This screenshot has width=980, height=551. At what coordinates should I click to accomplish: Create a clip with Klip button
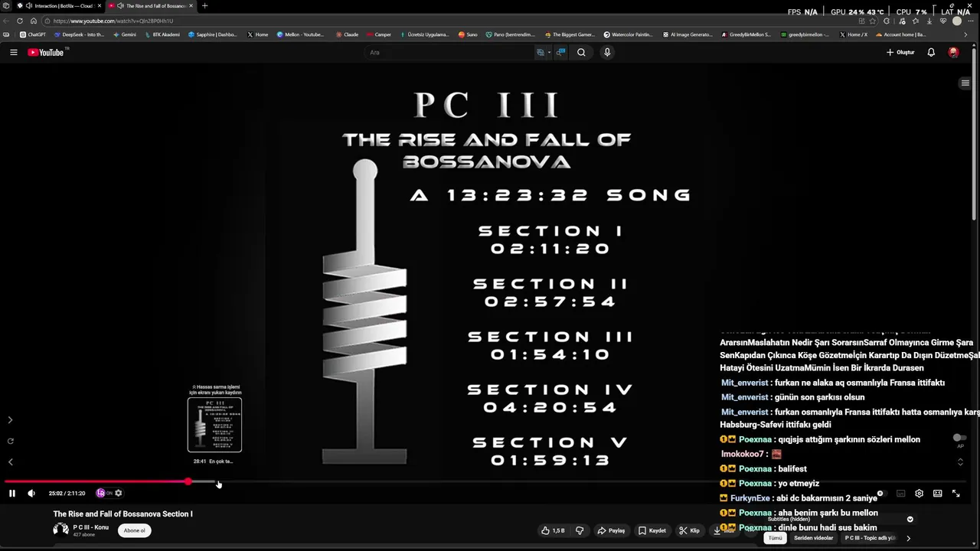[x=689, y=530]
